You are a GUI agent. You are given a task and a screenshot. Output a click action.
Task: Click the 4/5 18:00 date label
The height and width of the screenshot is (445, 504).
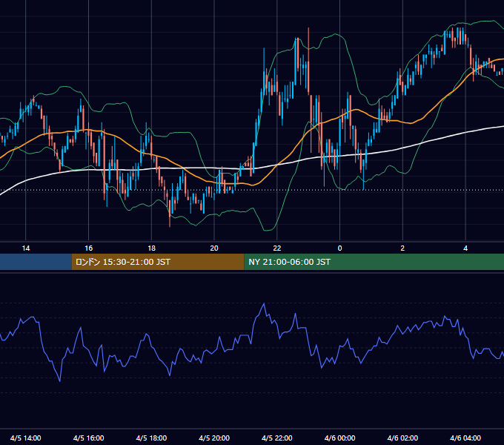point(151,438)
